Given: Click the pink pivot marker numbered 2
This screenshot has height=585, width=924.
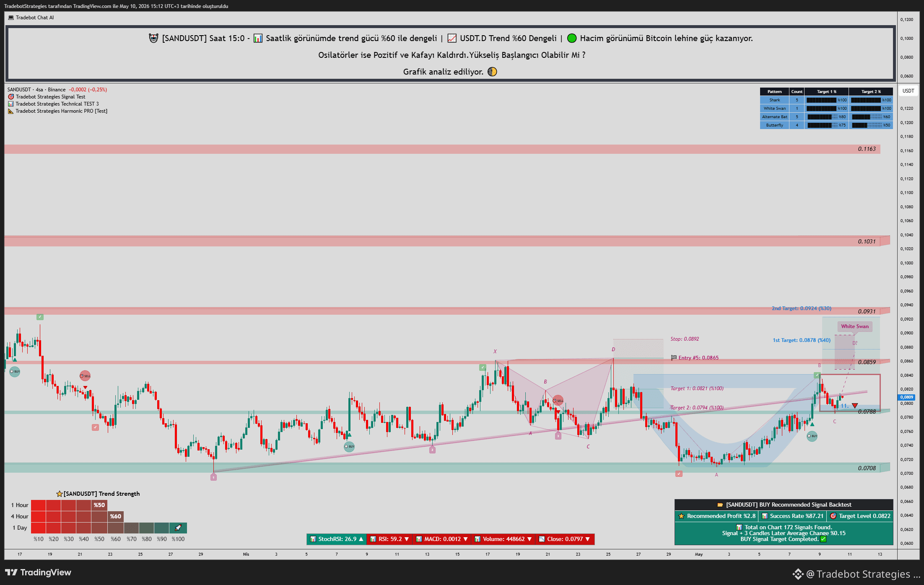Looking at the screenshot, I should [x=432, y=450].
